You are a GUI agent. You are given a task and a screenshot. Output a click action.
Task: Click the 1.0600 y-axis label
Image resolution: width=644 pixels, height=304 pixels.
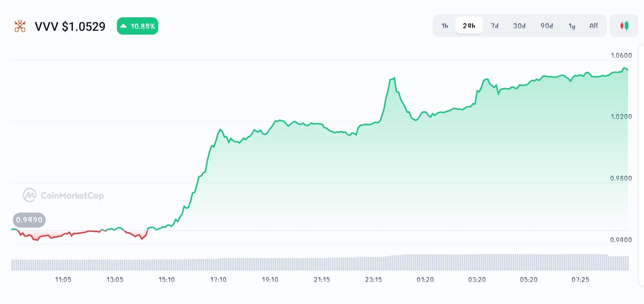point(621,55)
